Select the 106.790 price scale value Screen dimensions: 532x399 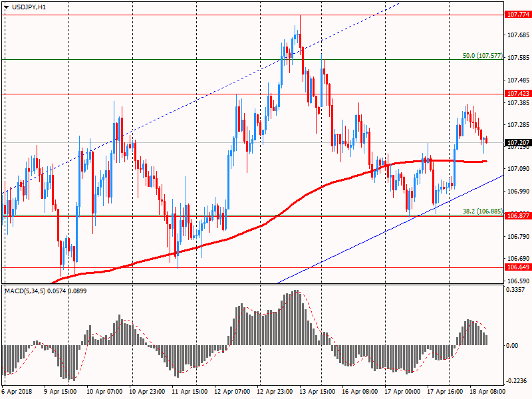(x=518, y=237)
